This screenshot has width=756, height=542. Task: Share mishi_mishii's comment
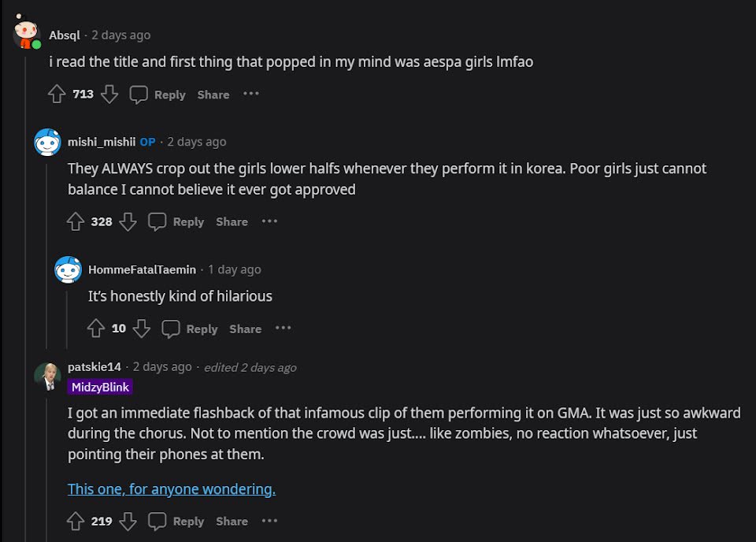232,222
